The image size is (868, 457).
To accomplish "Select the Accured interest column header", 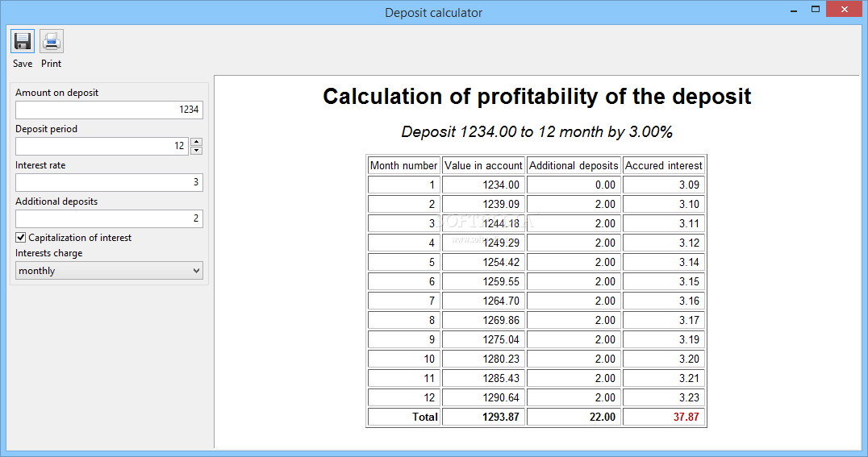I will click(x=664, y=165).
